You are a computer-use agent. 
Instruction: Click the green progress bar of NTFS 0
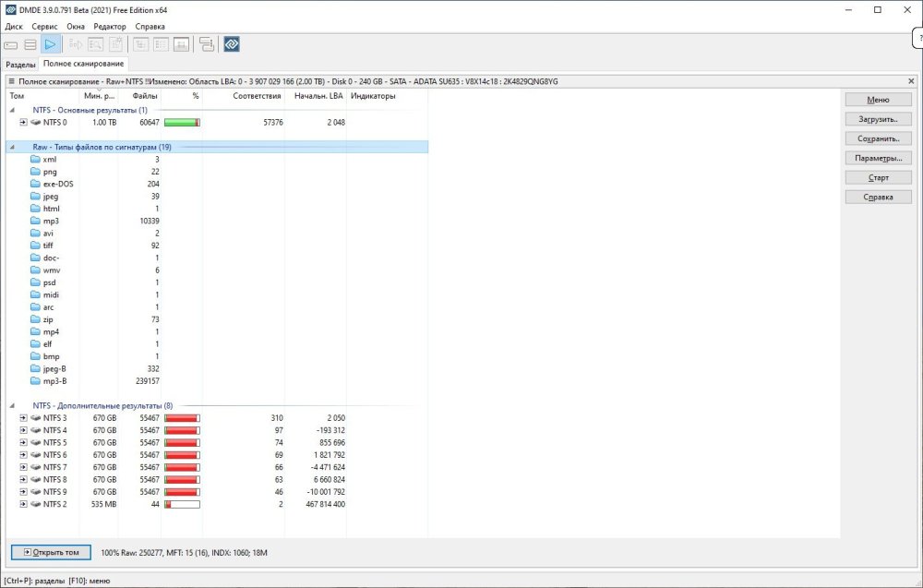(x=182, y=122)
